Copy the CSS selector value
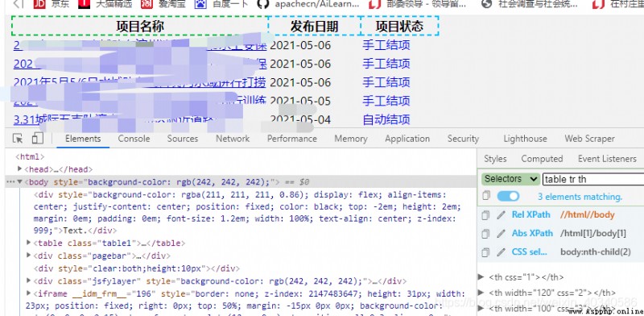Viewport: 644px width, 316px height. (485, 252)
